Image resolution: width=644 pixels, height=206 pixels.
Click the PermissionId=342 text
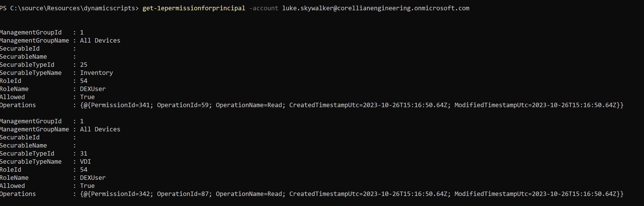point(120,194)
